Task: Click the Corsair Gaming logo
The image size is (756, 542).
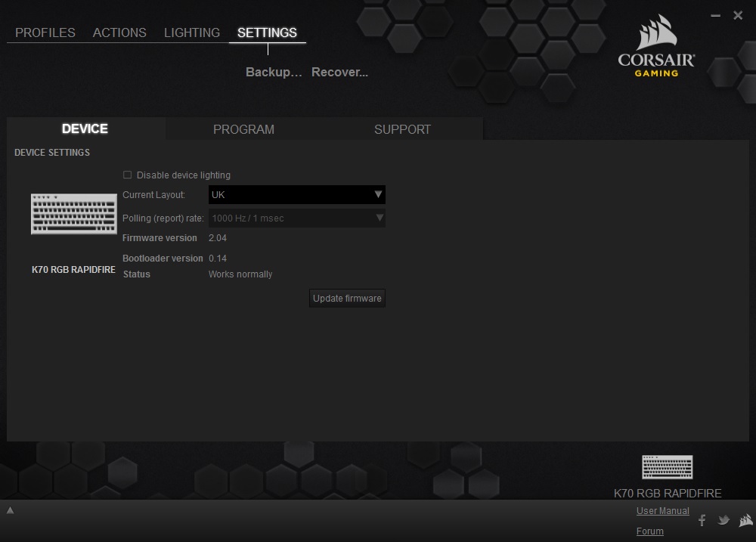Action: [x=656, y=46]
